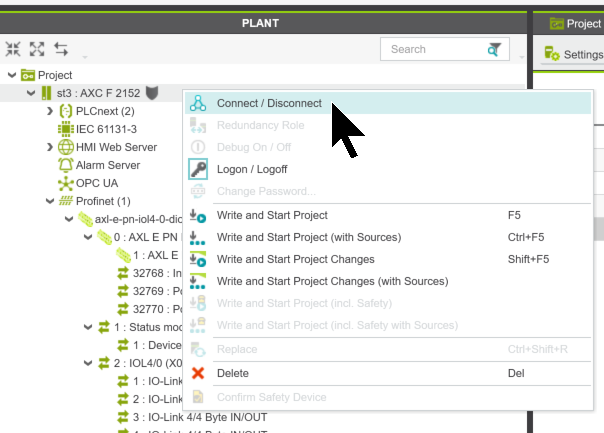Click the double-arrow sync icon in toolbar

pyautogui.click(x=61, y=48)
